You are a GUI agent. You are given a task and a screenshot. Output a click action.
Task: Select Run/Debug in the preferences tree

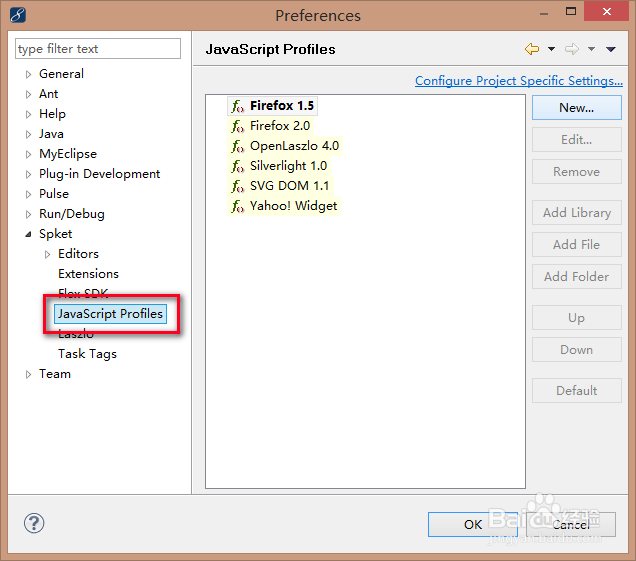click(72, 214)
